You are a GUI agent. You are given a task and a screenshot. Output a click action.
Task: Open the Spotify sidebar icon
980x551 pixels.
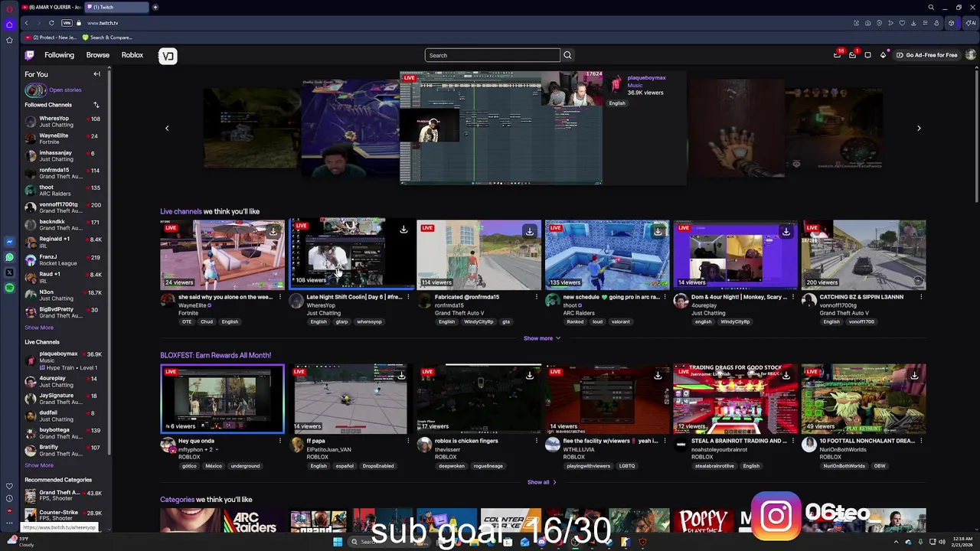[x=9, y=288]
